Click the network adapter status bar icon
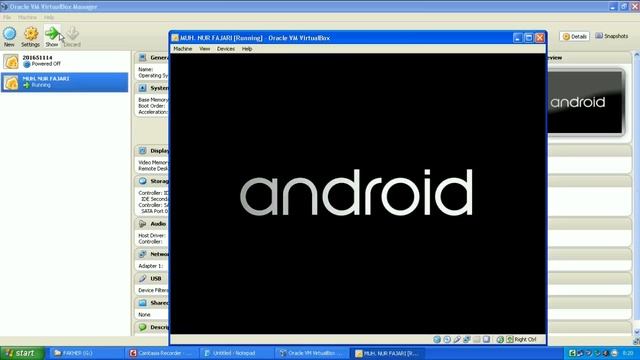640x360 pixels. [467, 340]
